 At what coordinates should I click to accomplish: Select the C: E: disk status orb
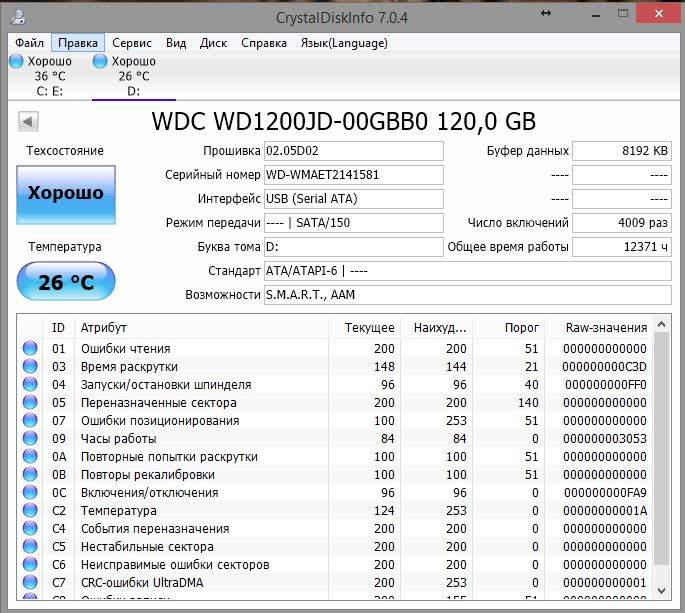pos(16,62)
